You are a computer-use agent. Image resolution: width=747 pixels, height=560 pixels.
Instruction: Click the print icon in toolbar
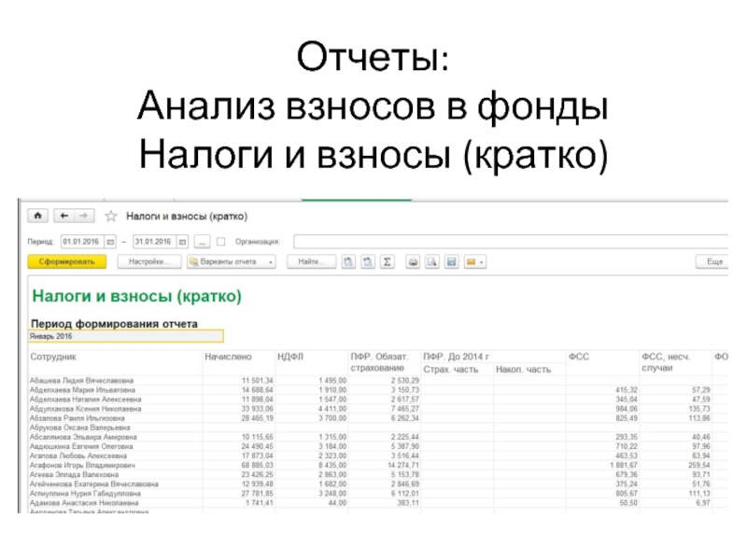(x=413, y=262)
